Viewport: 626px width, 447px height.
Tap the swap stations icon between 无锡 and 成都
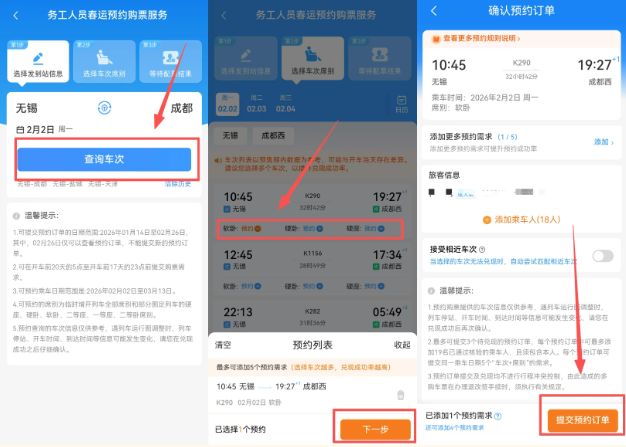click(x=105, y=108)
